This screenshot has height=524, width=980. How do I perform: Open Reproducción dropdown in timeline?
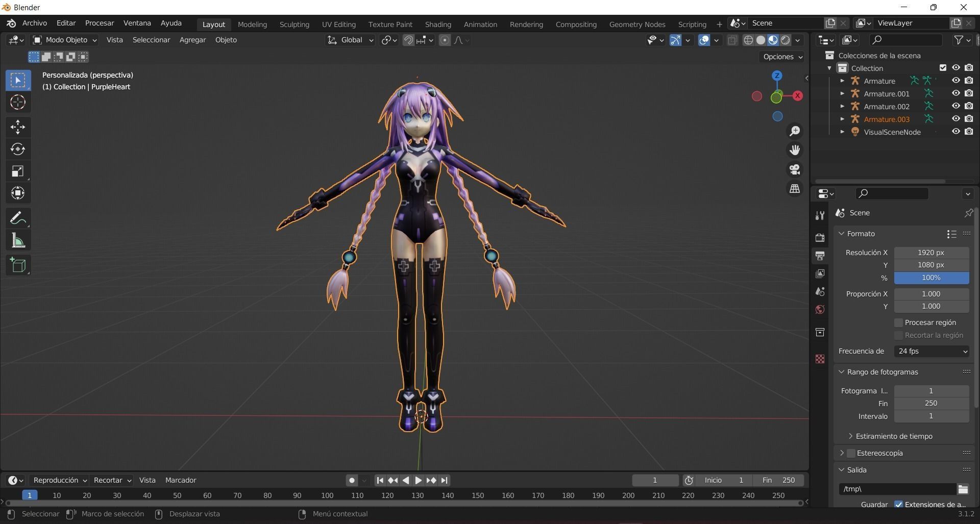coord(60,480)
